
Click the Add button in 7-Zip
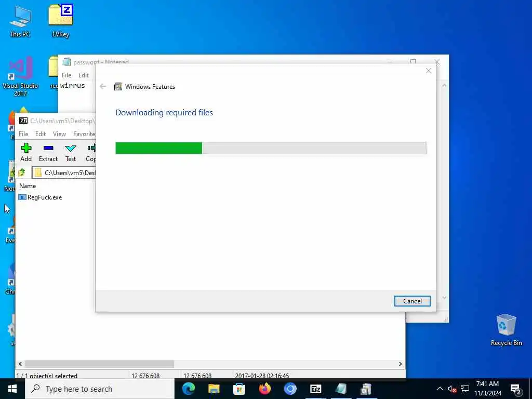(26, 152)
